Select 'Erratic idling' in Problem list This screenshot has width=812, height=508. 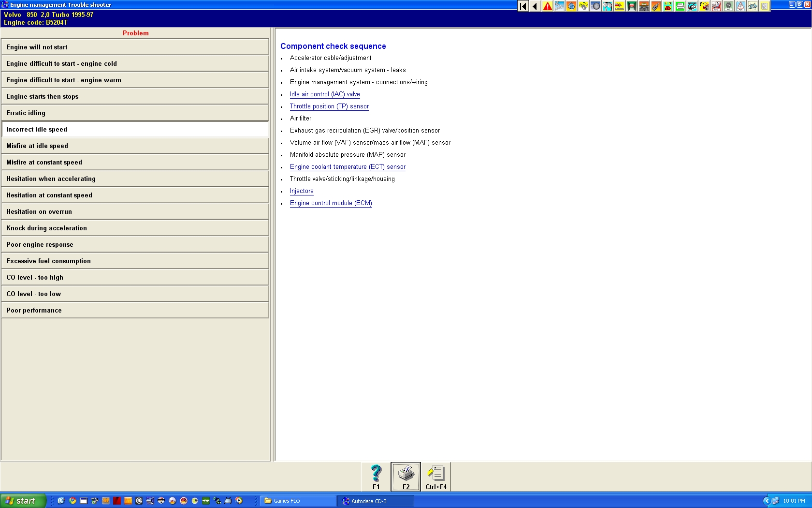point(135,113)
